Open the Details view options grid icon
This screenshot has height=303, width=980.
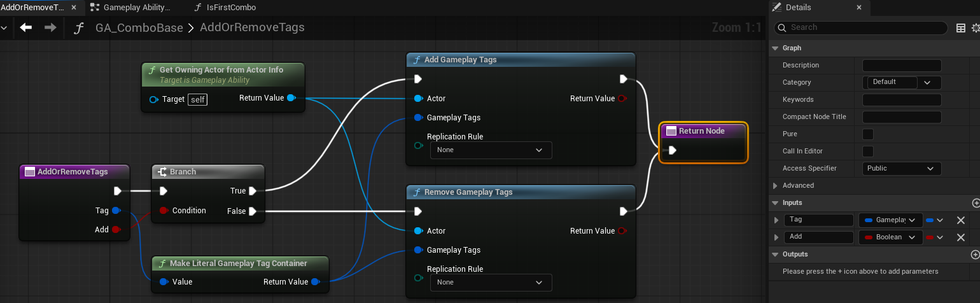coord(961,28)
